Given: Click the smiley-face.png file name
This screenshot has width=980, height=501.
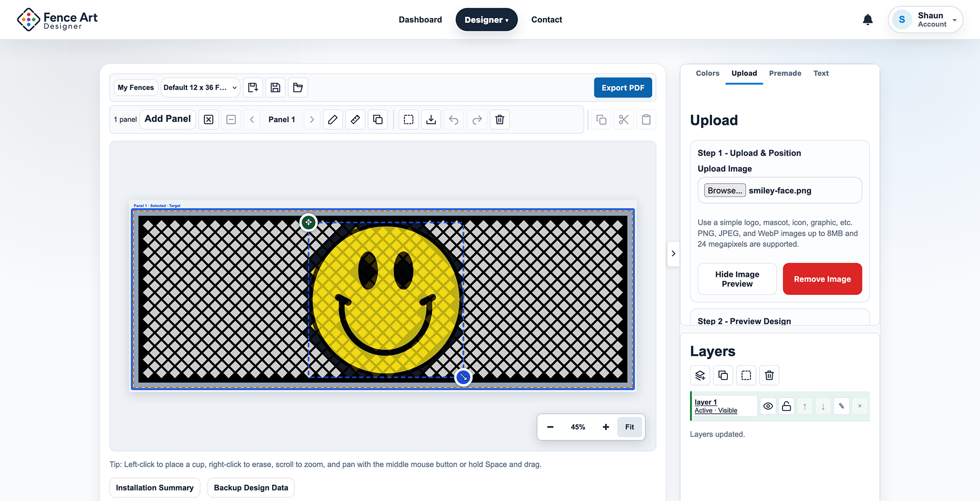Looking at the screenshot, I should coord(780,190).
